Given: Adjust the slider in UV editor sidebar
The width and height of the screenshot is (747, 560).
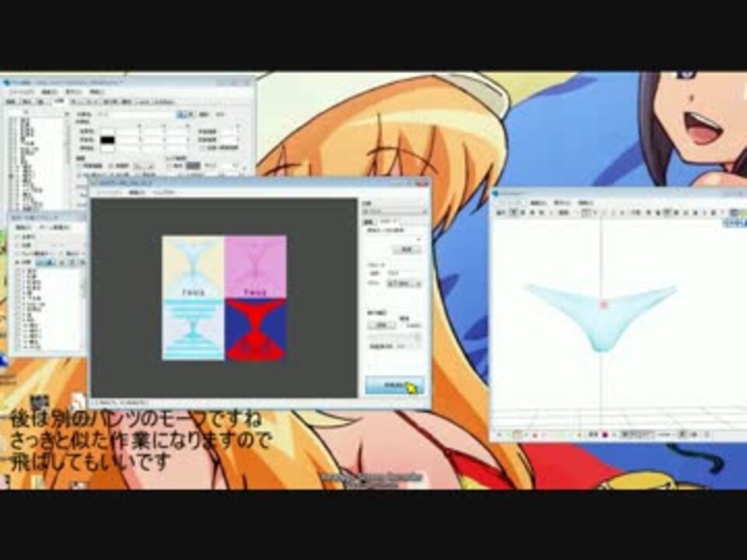Looking at the screenshot, I should tap(394, 337).
